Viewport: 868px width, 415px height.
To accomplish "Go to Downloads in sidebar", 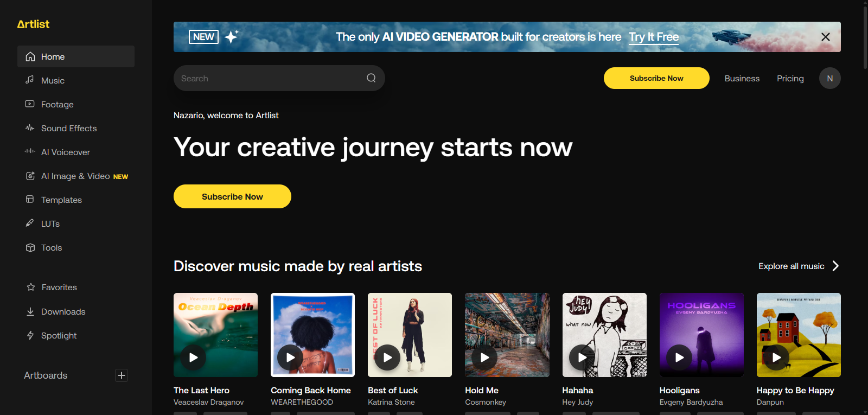I will [76, 311].
